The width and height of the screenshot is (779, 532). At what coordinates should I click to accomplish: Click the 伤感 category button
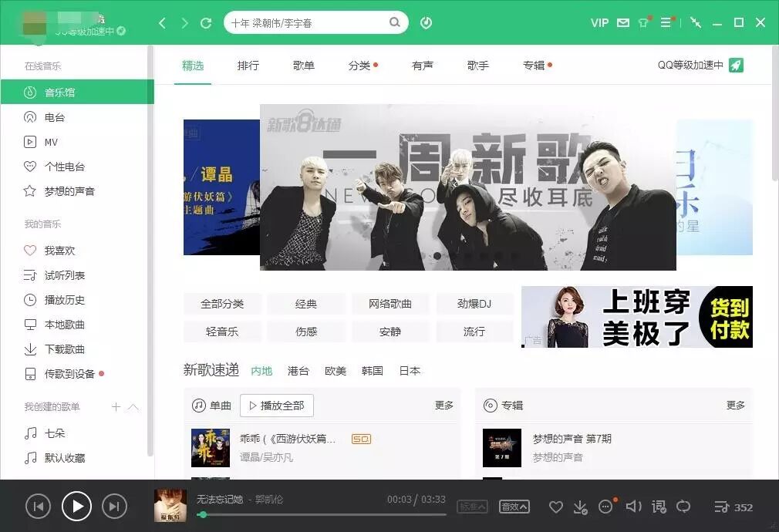(x=306, y=332)
